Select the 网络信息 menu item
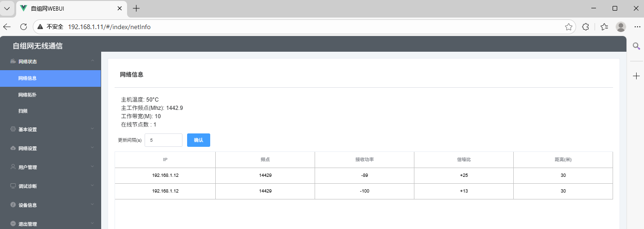The width and height of the screenshot is (644, 229). [x=50, y=78]
